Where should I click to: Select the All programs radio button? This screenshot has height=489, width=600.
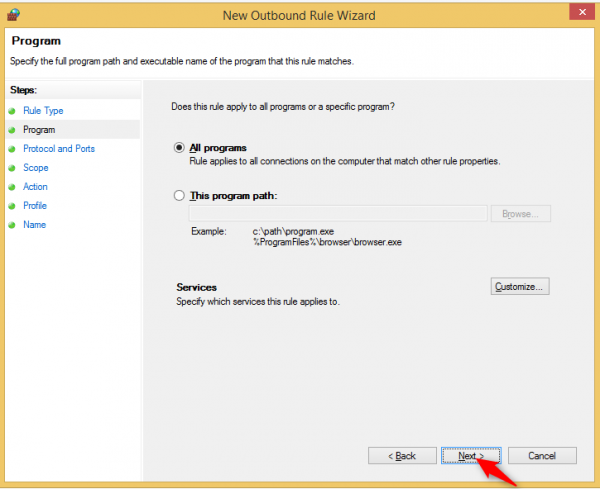pos(180,147)
